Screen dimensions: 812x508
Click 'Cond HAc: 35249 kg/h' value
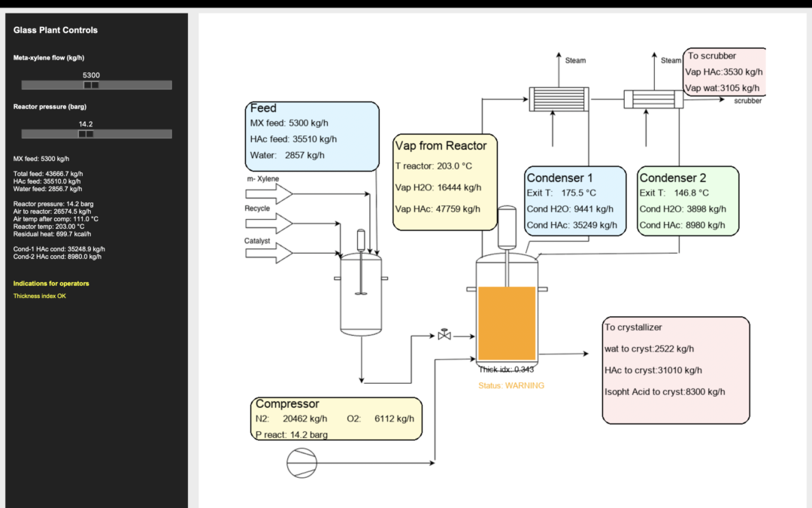(571, 225)
